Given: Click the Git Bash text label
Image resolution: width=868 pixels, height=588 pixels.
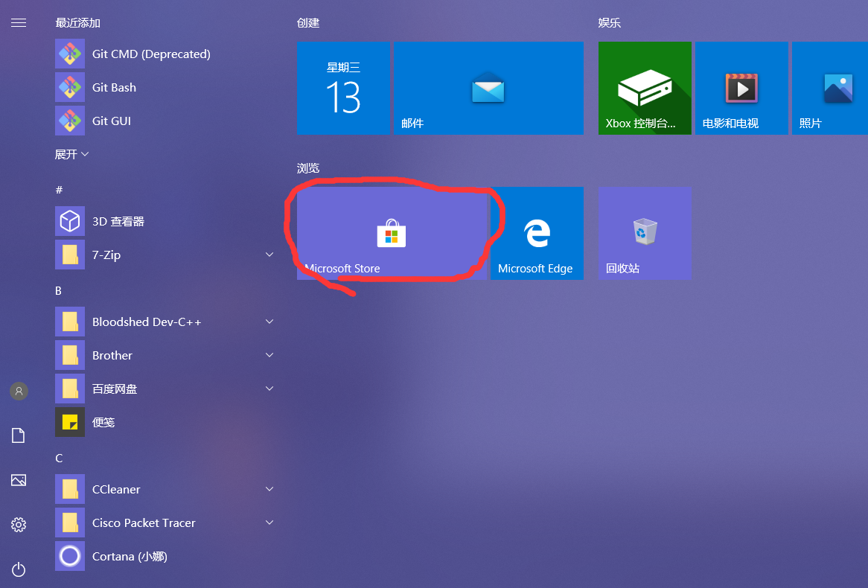Looking at the screenshot, I should [114, 88].
